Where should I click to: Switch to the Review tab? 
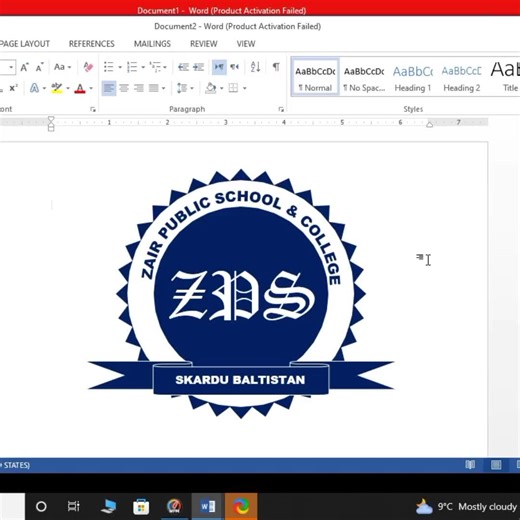point(204,44)
